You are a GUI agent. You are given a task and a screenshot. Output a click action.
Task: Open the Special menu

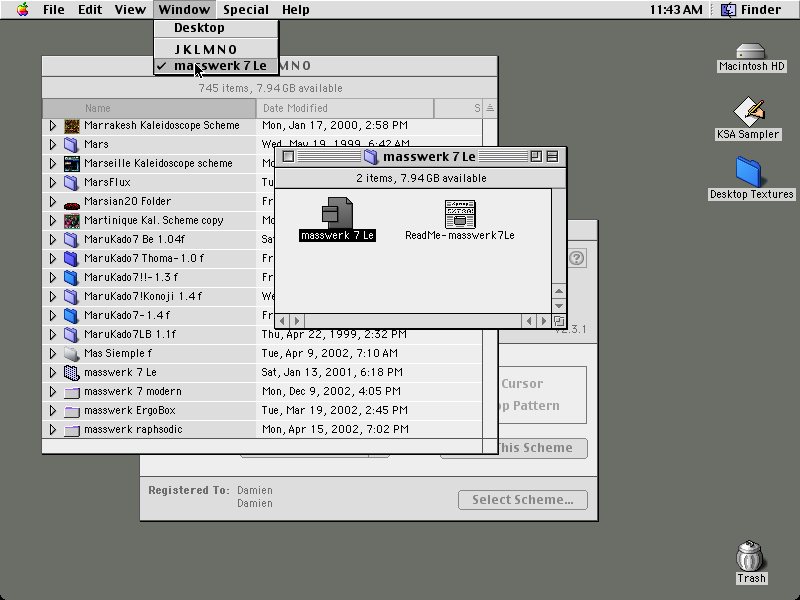[x=246, y=10]
